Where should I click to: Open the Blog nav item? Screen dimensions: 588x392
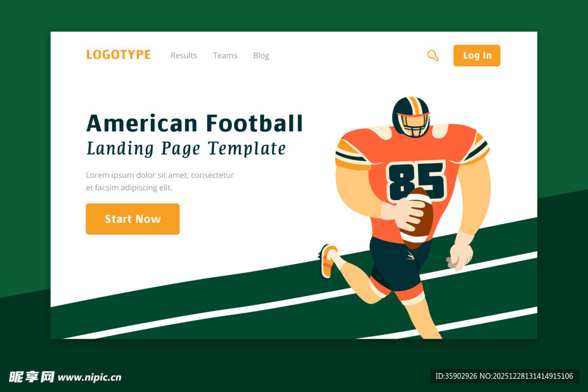click(261, 56)
